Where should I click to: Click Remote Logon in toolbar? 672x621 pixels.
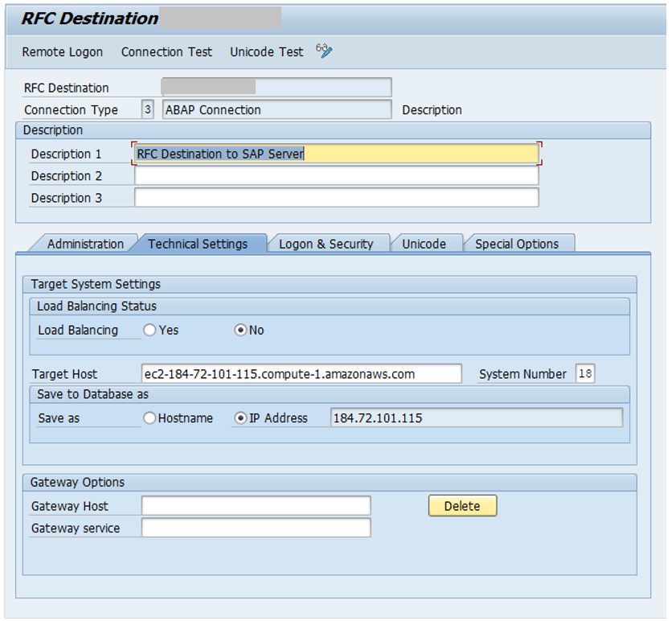click(62, 52)
